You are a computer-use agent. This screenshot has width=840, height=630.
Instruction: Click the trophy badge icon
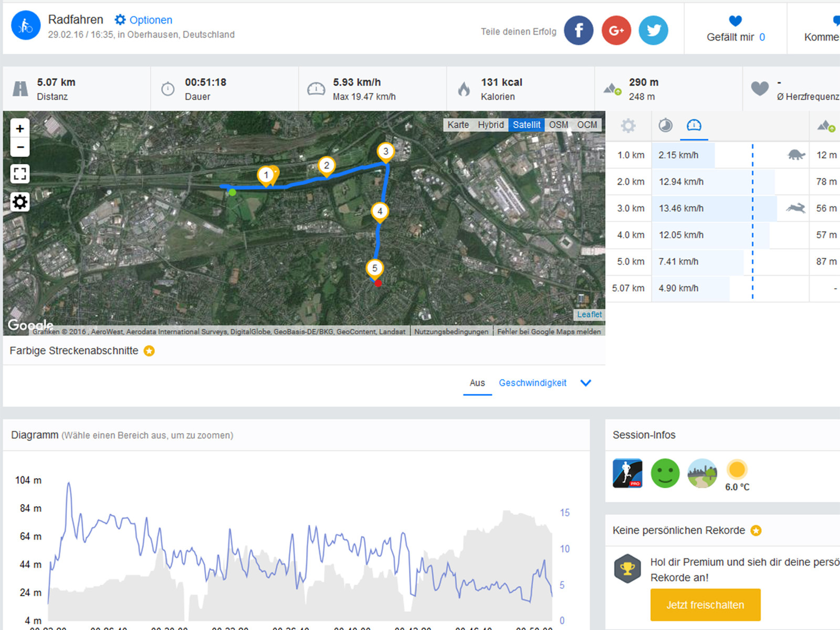pos(627,569)
